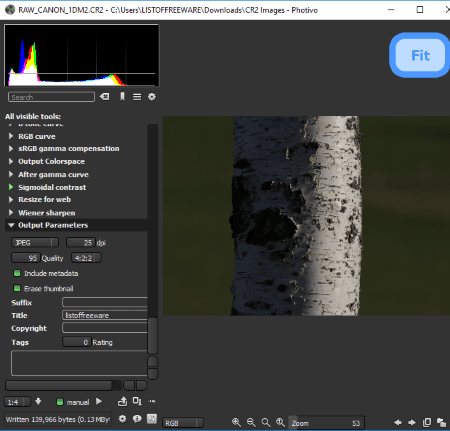Open the file manager folders icon
Image resolution: width=450 pixels, height=431 pixels.
pos(441,423)
